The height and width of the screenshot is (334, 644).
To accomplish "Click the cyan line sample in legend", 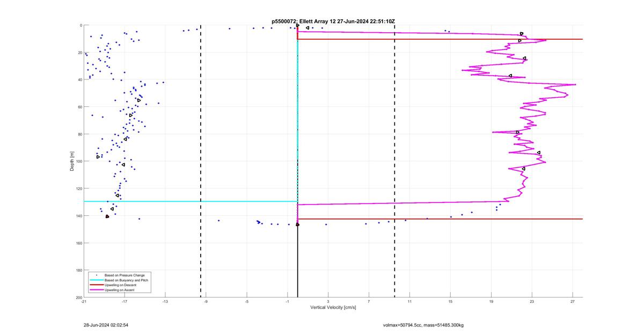I will tap(96, 280).
